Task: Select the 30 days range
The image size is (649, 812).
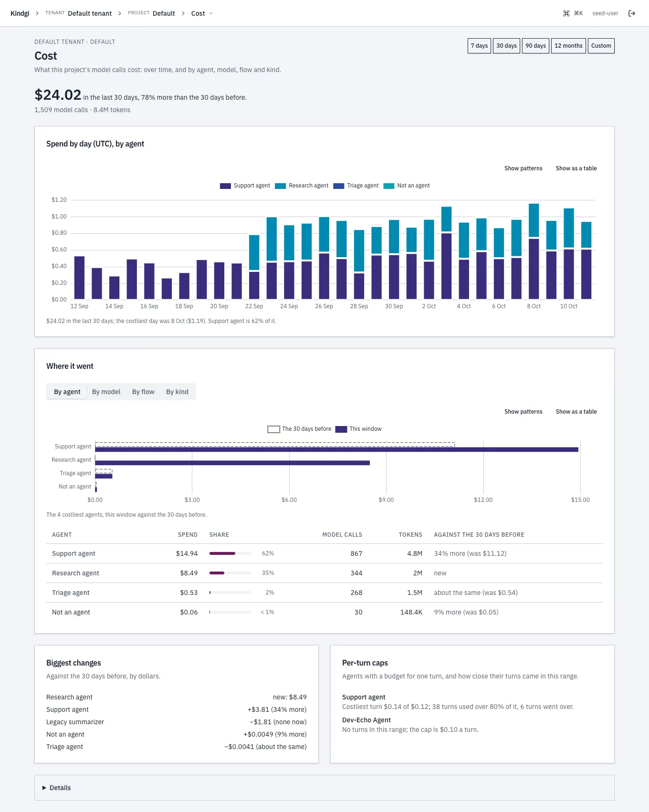Action: (x=506, y=46)
